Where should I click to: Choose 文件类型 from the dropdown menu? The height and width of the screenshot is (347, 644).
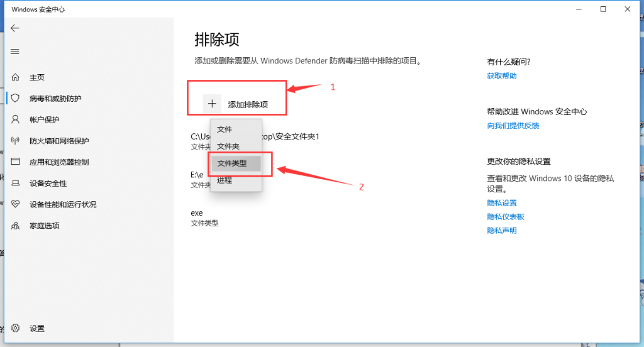[236, 163]
